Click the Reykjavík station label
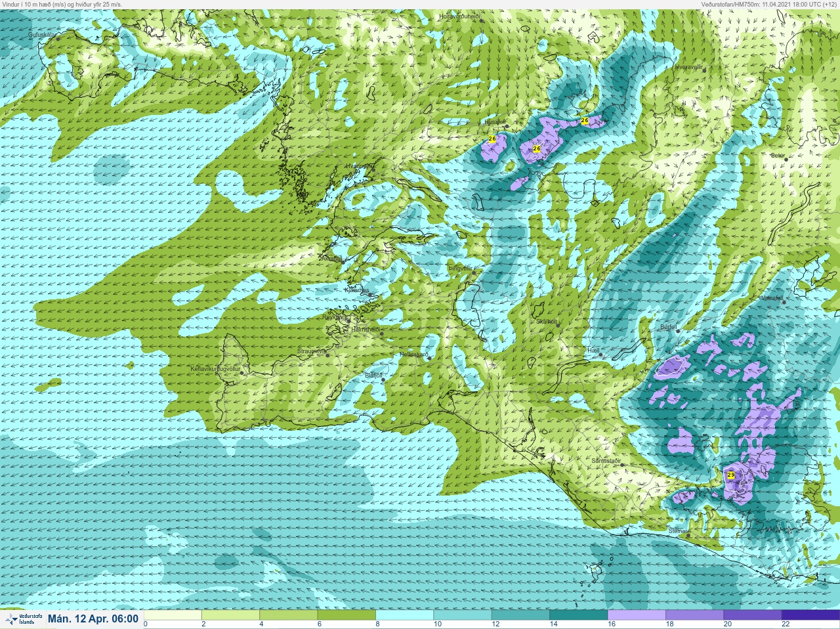Viewport: 840px width, 629px height. click(334, 317)
